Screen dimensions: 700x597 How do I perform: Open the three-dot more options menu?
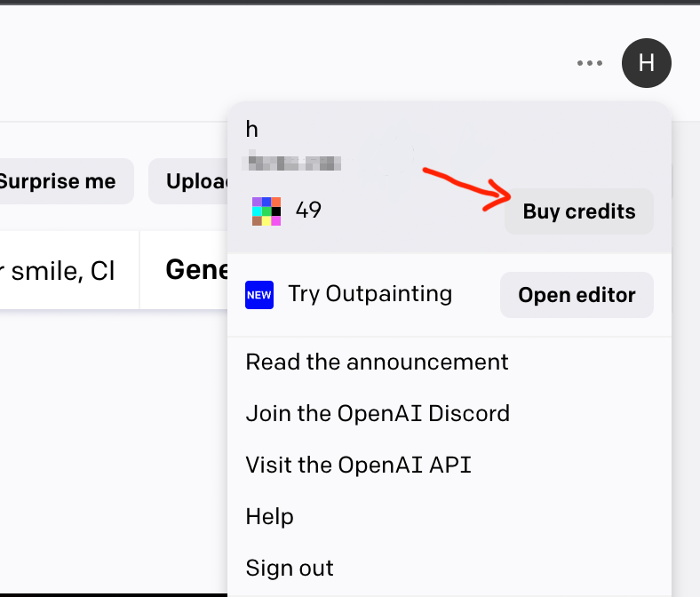point(590,63)
